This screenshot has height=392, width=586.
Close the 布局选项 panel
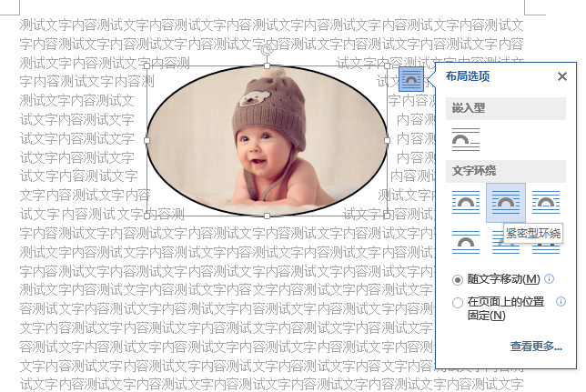(562, 76)
